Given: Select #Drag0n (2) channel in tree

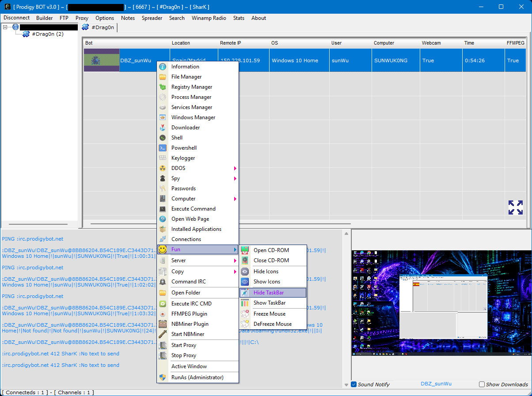Looking at the screenshot, I should (x=48, y=34).
